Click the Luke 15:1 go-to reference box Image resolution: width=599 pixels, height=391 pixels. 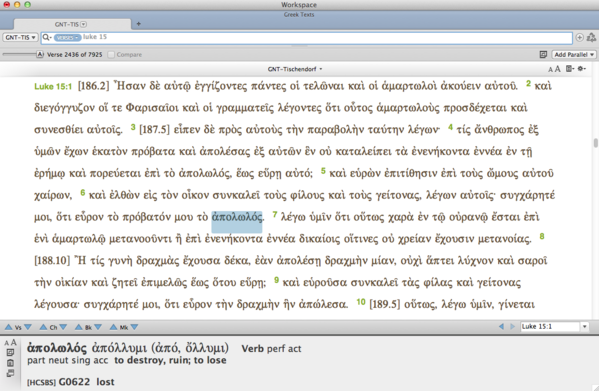(550, 326)
